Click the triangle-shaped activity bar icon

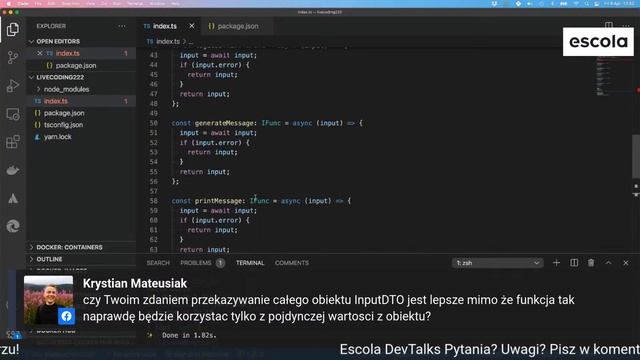(x=13, y=199)
